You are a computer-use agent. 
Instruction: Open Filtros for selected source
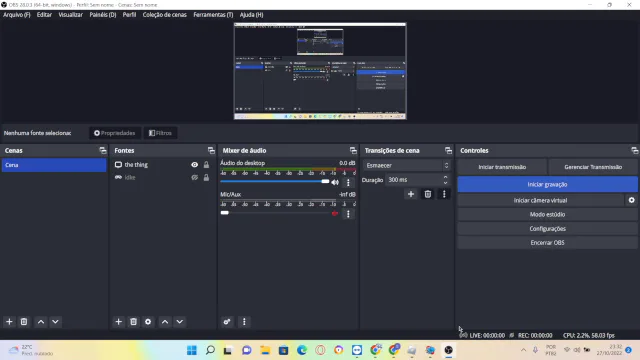coord(160,133)
